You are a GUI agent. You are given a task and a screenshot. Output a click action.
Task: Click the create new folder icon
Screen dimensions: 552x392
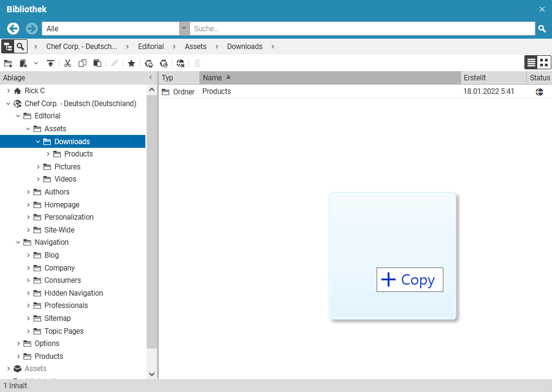click(8, 63)
